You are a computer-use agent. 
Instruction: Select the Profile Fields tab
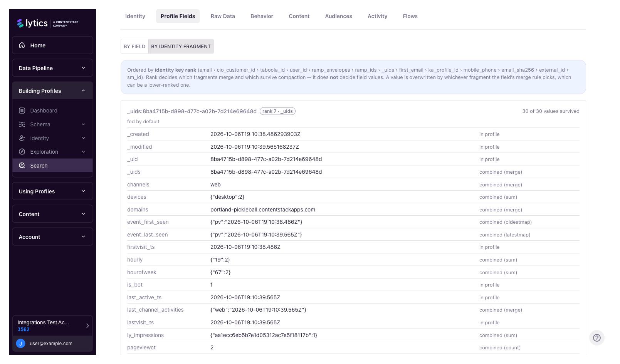(x=178, y=16)
